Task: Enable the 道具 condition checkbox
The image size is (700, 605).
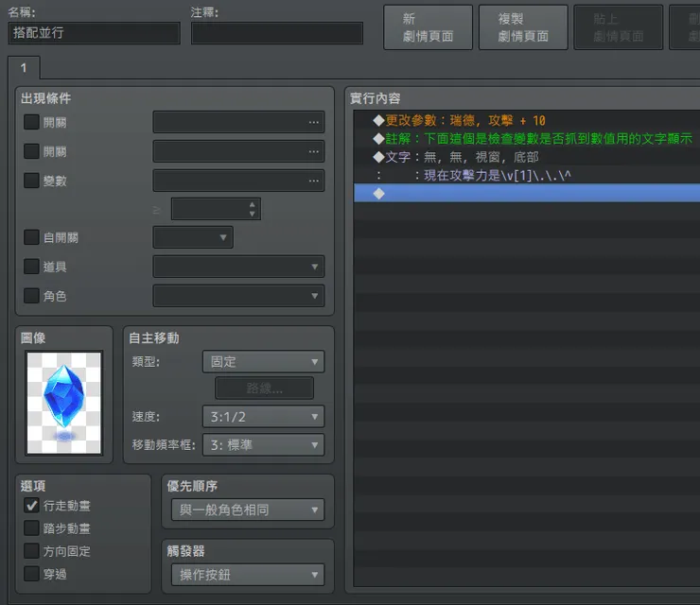Action: pos(31,267)
